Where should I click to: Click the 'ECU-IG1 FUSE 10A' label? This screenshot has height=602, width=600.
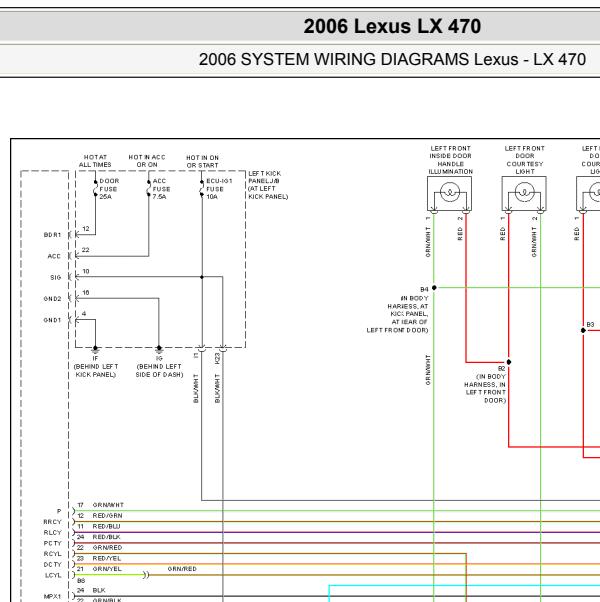click(x=219, y=189)
